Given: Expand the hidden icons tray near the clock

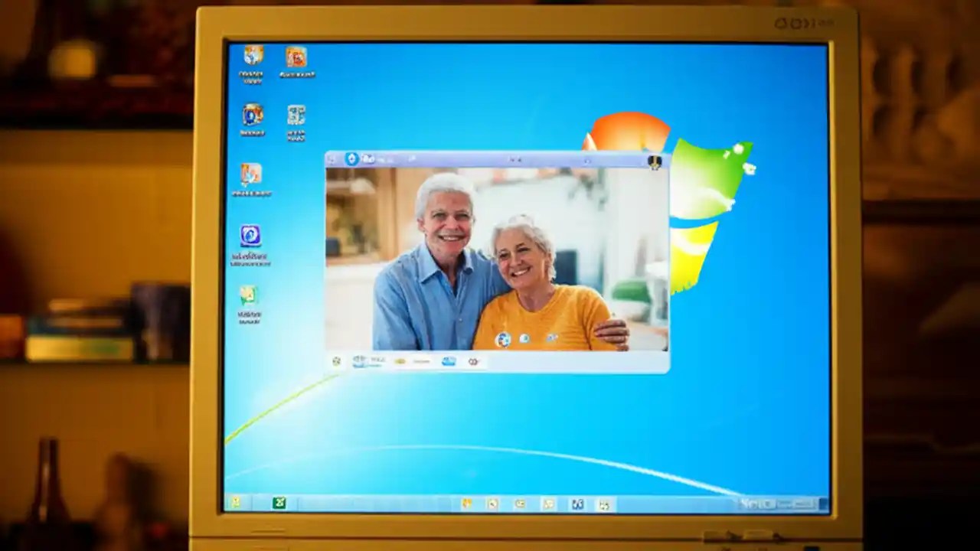Looking at the screenshot, I should 741,504.
